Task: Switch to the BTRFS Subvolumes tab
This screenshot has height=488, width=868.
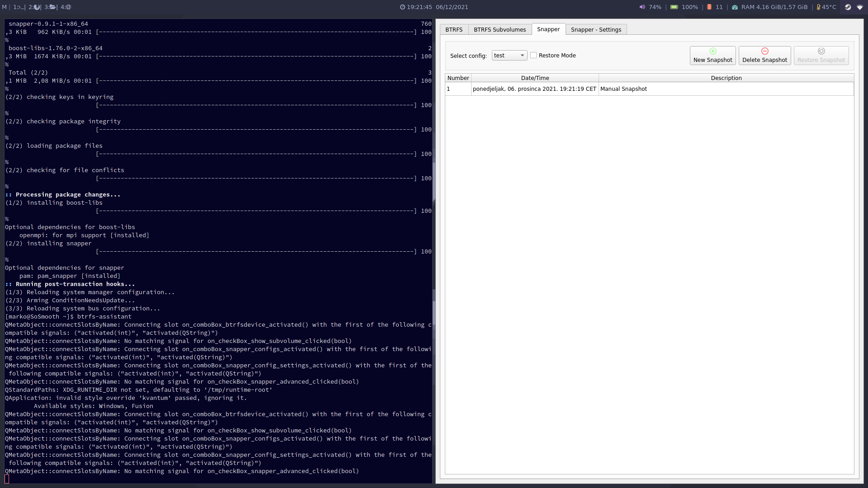Action: 500,30
